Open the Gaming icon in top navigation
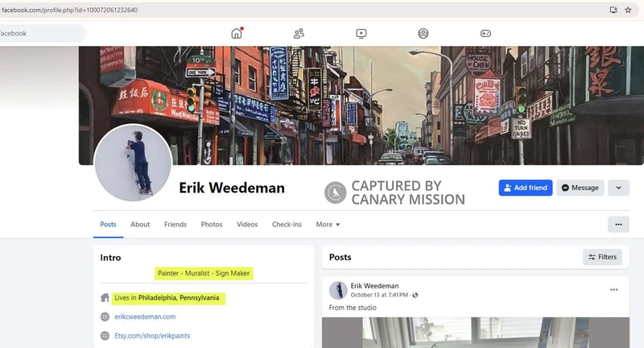This screenshot has height=348, width=644. pyautogui.click(x=485, y=33)
